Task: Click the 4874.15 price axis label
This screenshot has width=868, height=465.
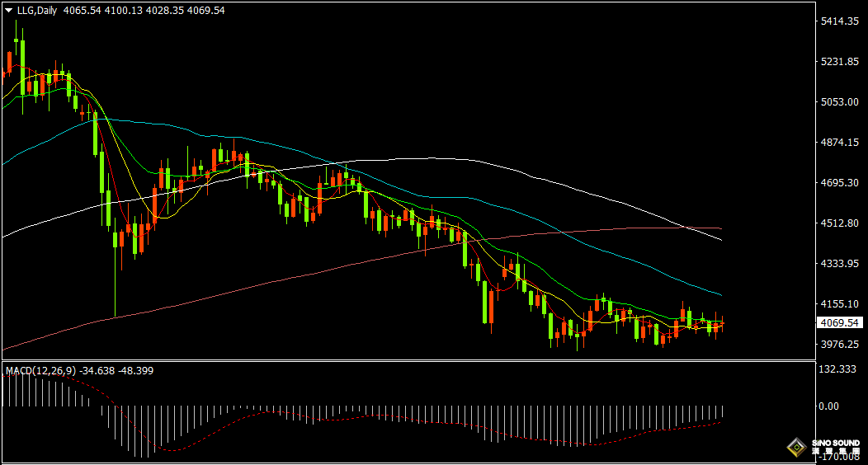Action: tap(840, 143)
